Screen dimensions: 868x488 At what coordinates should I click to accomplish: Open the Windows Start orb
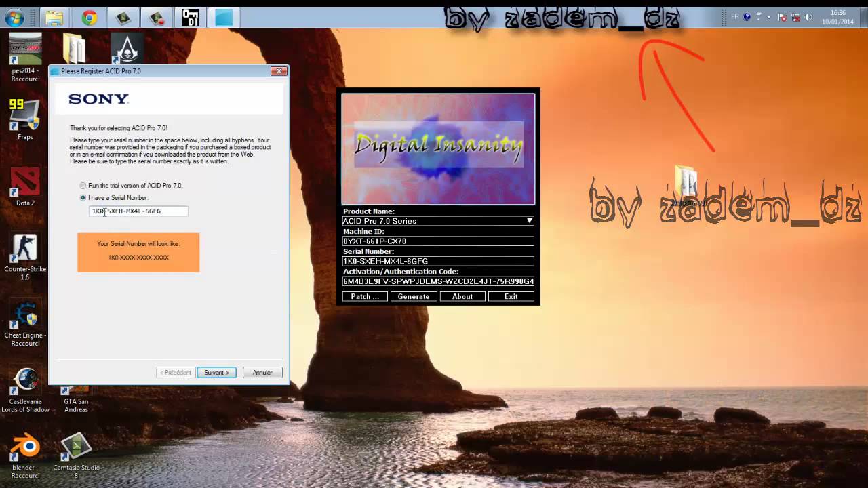click(14, 17)
